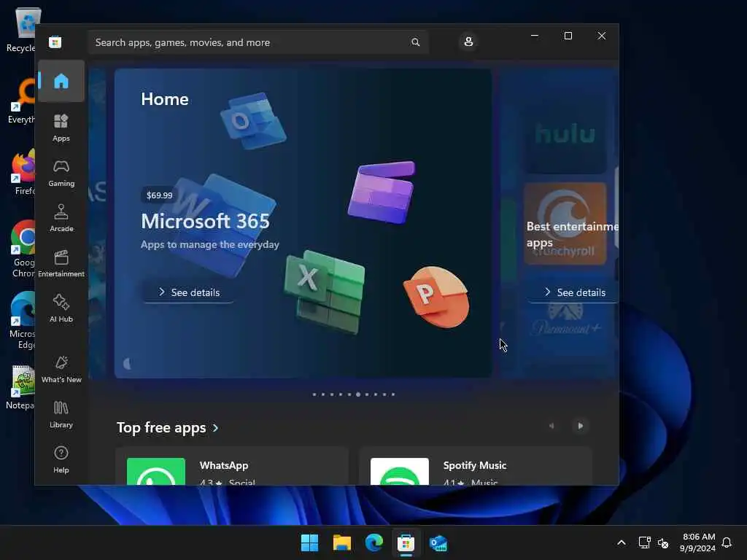Open Microsoft Edge from taskbar

374,542
